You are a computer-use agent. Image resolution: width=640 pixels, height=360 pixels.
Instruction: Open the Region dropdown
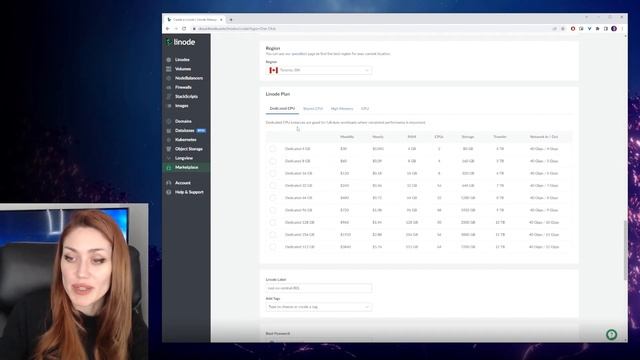coord(318,70)
